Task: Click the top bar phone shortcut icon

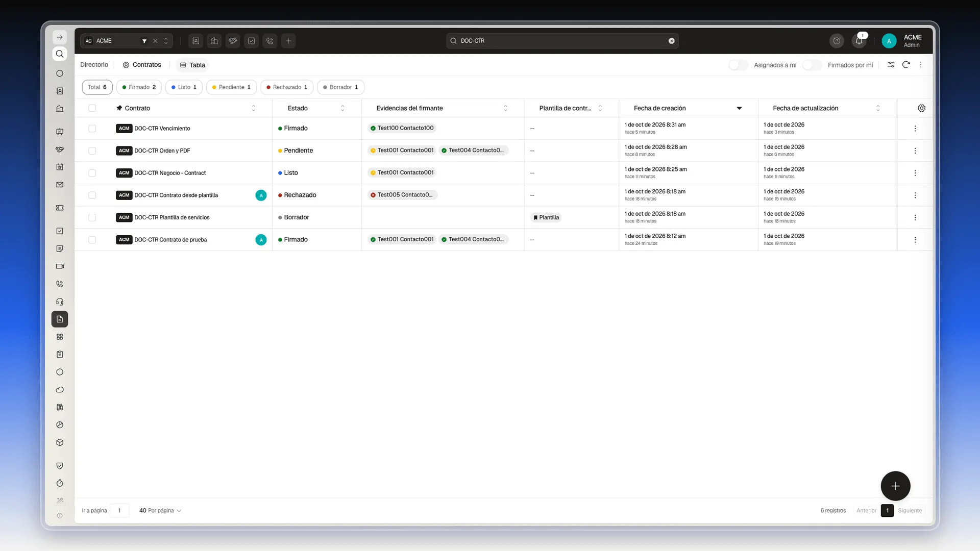Action: 270,41
